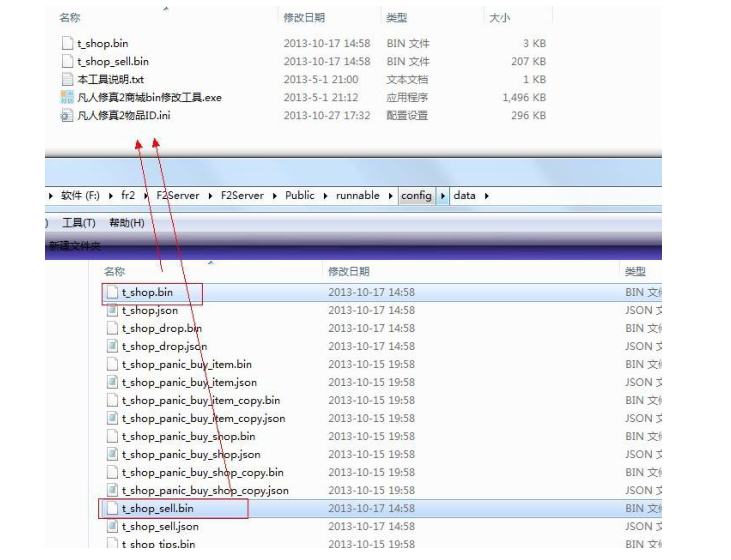Click the t_shop_panic_buy_item.bin file icon
731x560 pixels.
112,364
